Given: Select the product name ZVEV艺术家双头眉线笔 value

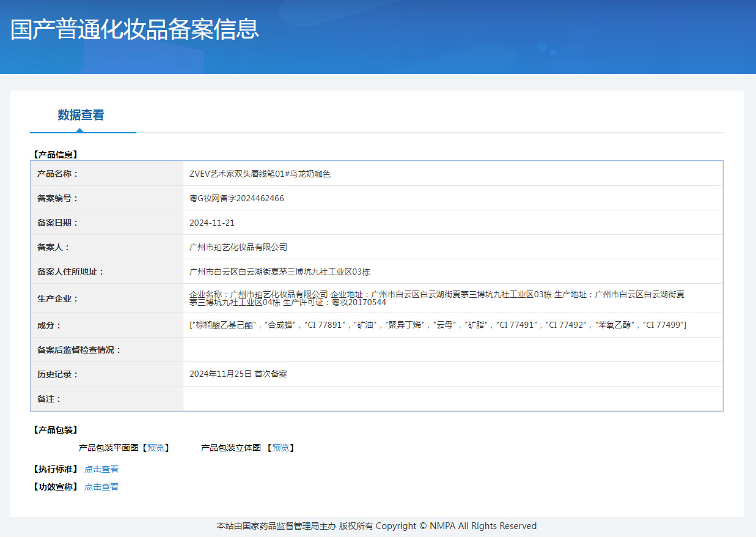Looking at the screenshot, I should pyautogui.click(x=260, y=174).
